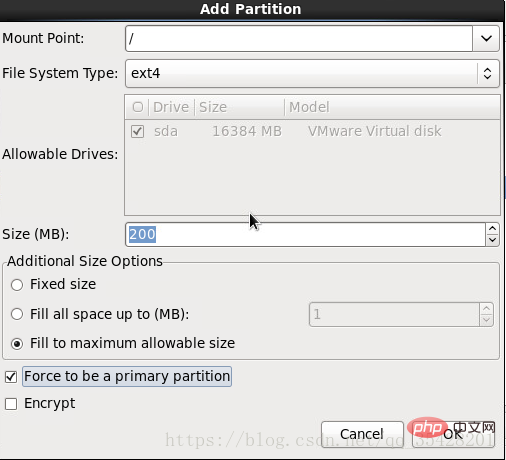Click the Mount Point text field
The image size is (506, 460).
(299, 39)
